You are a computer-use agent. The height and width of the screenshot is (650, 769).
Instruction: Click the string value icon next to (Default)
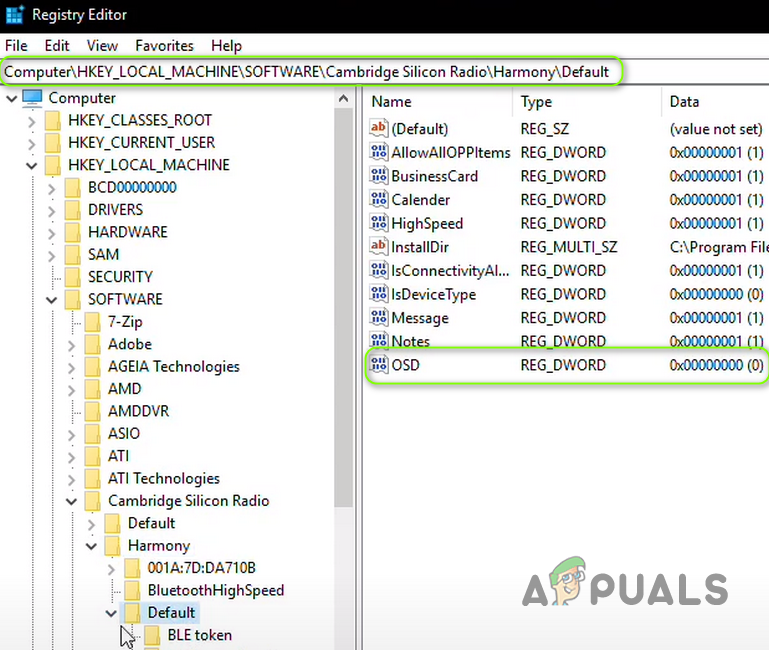(379, 129)
